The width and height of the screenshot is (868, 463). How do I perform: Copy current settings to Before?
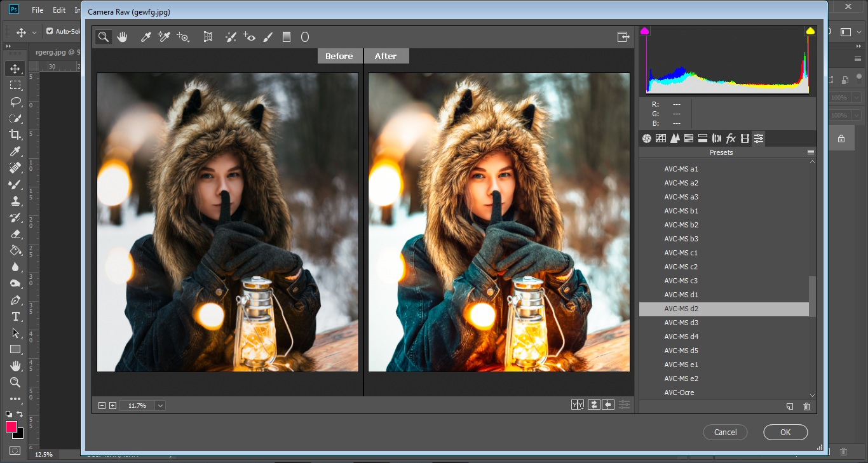pyautogui.click(x=608, y=405)
